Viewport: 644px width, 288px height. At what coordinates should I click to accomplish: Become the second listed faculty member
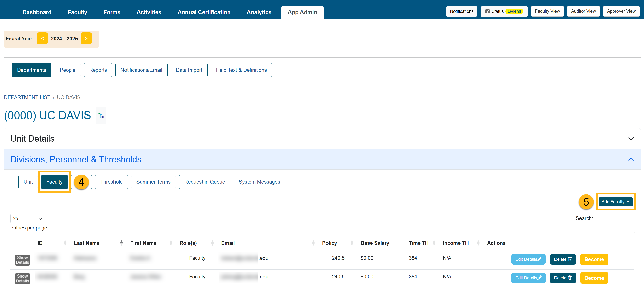(x=594, y=278)
